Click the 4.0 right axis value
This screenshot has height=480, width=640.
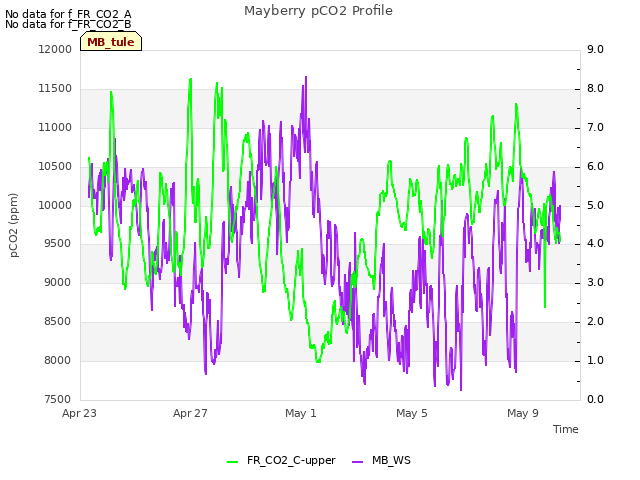(x=595, y=244)
